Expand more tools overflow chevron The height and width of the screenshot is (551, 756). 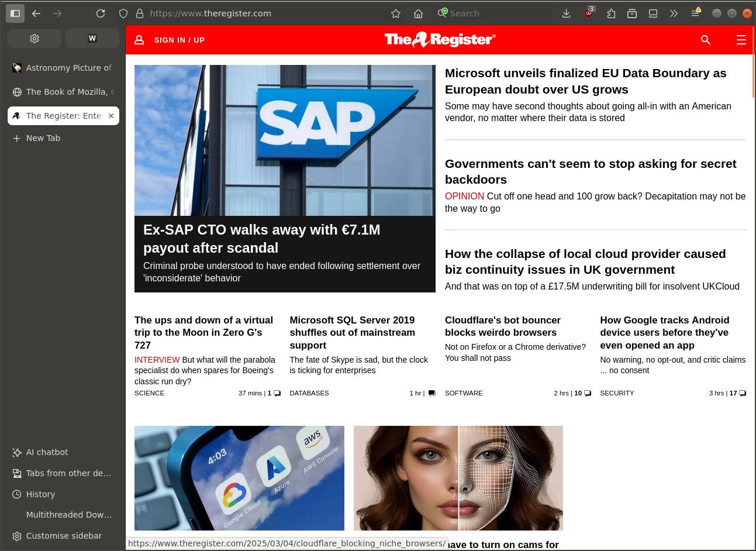coord(674,13)
